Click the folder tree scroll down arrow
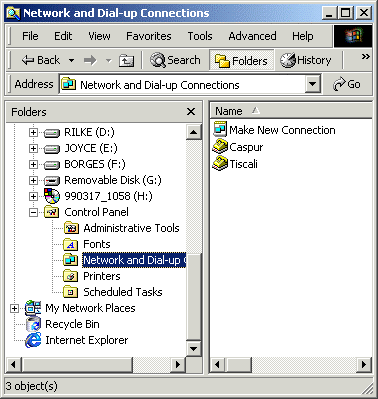The height and width of the screenshot is (399, 378). (194, 349)
